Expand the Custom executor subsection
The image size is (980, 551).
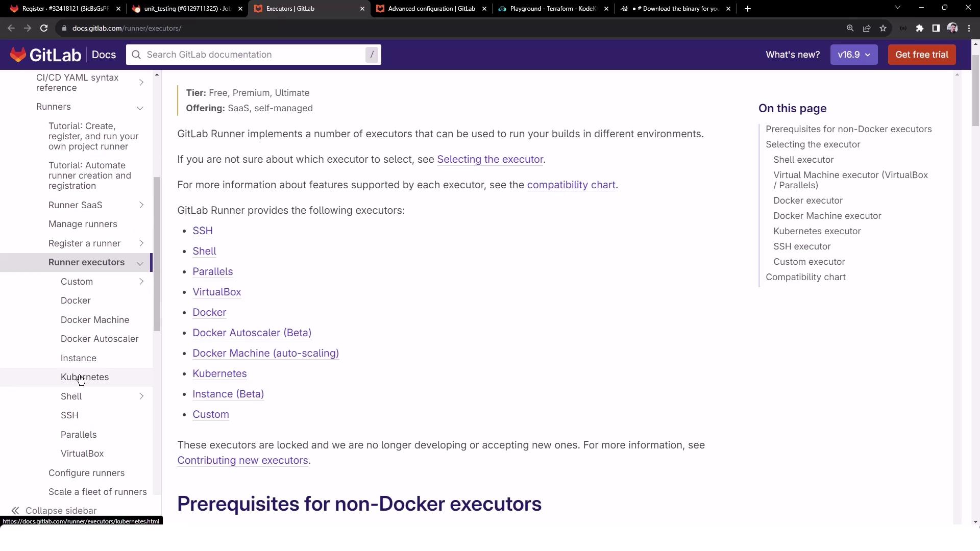141,282
